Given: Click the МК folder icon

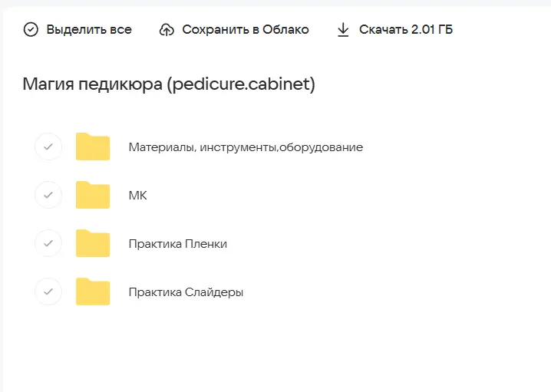Looking at the screenshot, I should click(x=93, y=195).
